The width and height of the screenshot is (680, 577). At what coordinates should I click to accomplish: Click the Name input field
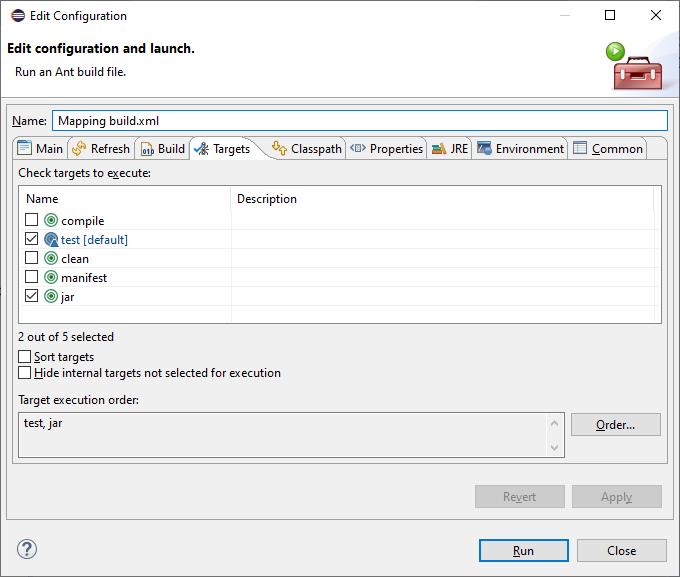tap(360, 121)
